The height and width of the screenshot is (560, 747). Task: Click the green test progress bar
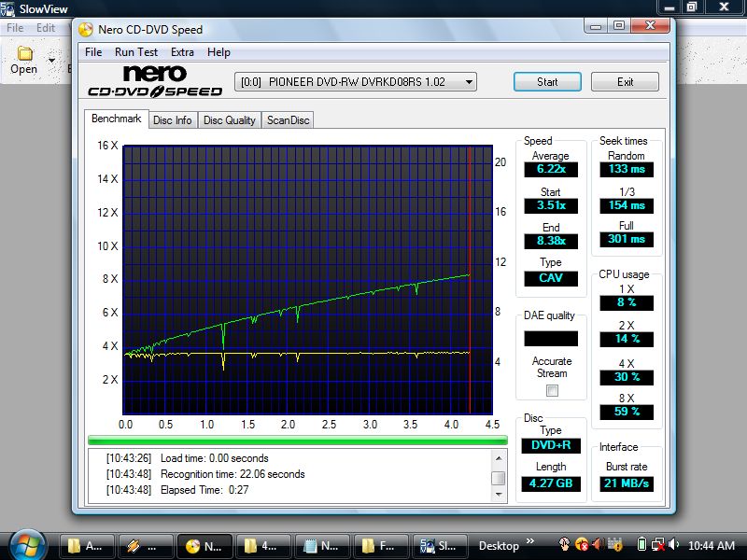[x=298, y=440]
